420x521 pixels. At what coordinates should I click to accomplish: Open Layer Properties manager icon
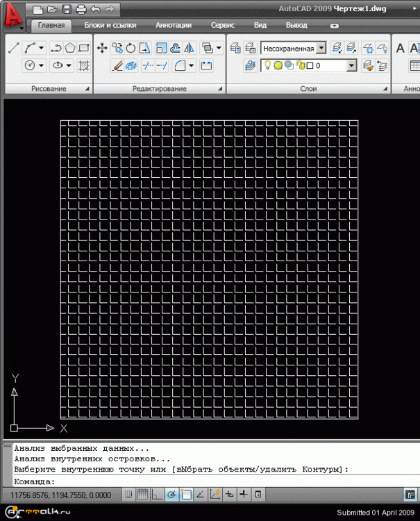click(x=235, y=48)
